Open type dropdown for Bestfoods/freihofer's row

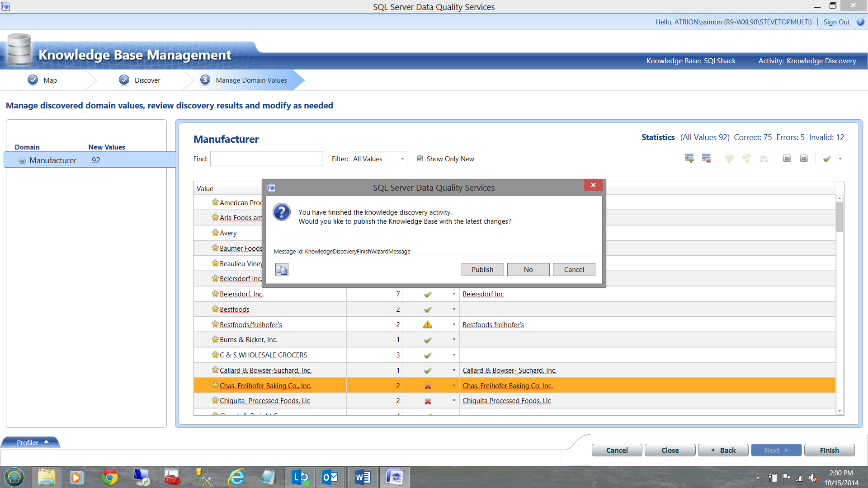454,324
